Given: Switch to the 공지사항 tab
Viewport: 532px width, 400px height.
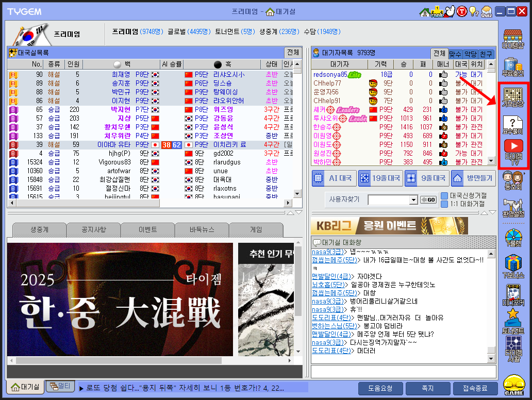Looking at the screenshot, I should (94, 230).
